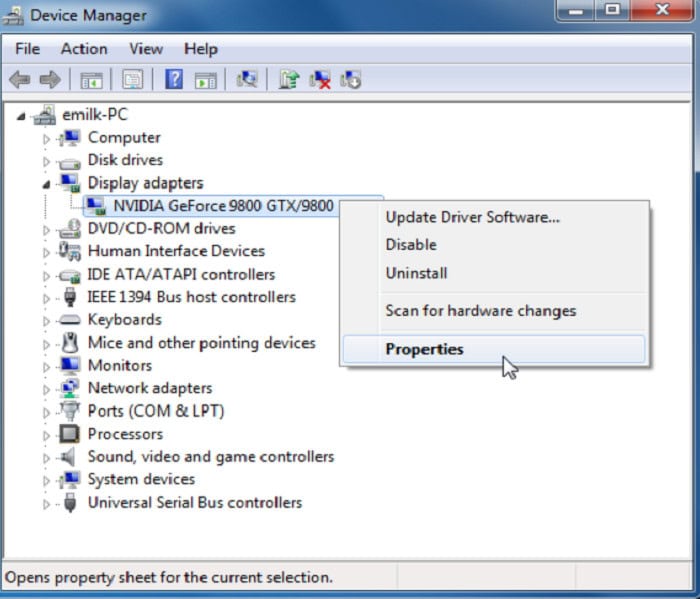Viewport: 700px width, 599px height.
Task: Click the Universal Serial Bus controllers icon
Action: (70, 503)
